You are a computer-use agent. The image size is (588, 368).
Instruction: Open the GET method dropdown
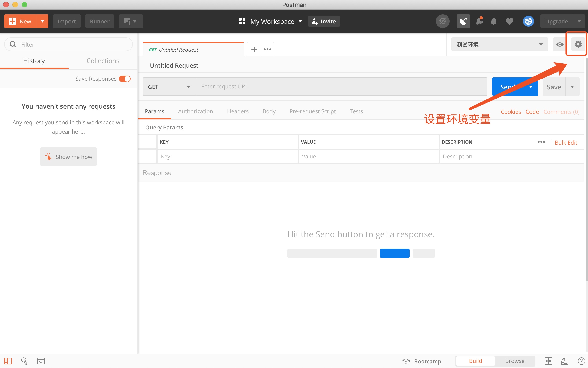coord(169,87)
